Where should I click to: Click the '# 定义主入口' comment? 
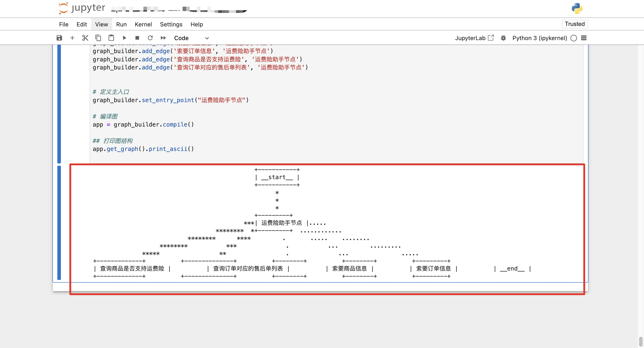coord(111,92)
